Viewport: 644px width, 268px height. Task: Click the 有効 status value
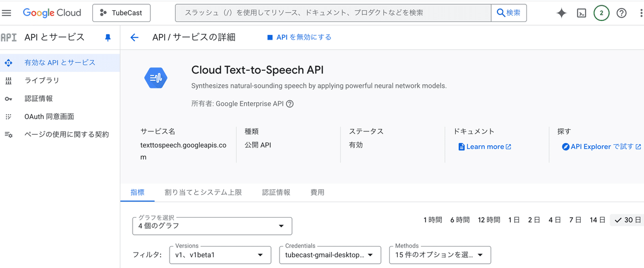pyautogui.click(x=356, y=145)
